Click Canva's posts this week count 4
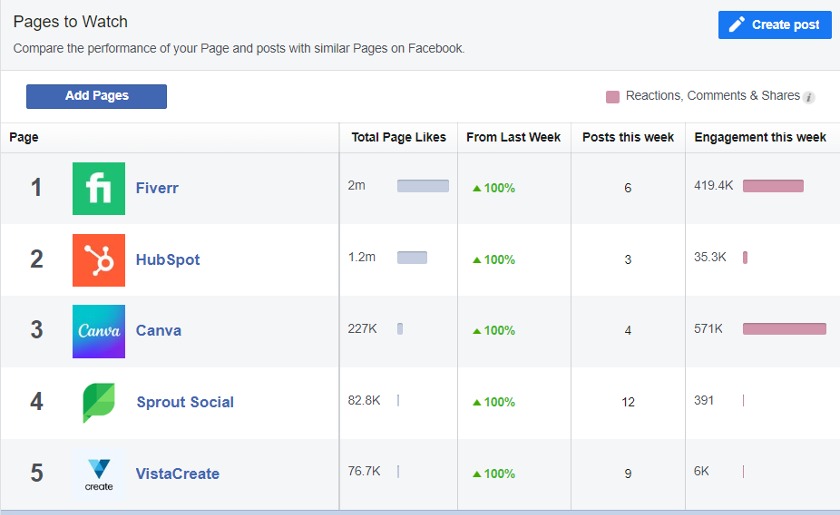The height and width of the screenshot is (515, 840). tap(628, 331)
